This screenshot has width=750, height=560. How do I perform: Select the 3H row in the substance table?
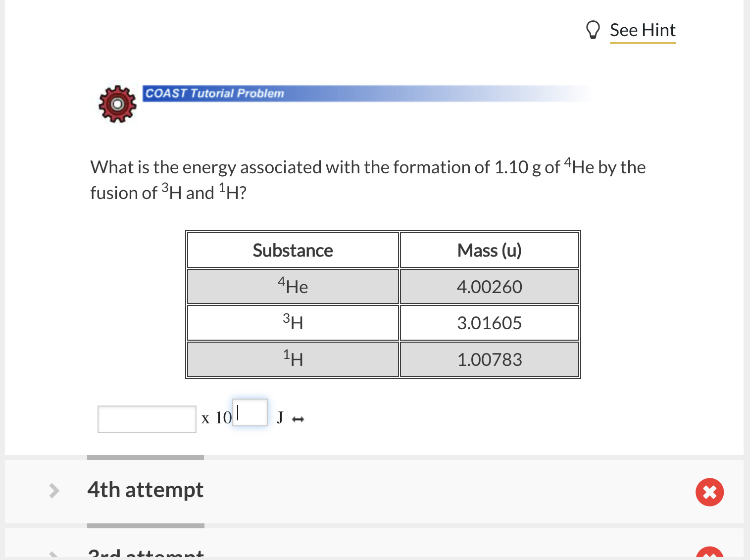click(x=292, y=322)
